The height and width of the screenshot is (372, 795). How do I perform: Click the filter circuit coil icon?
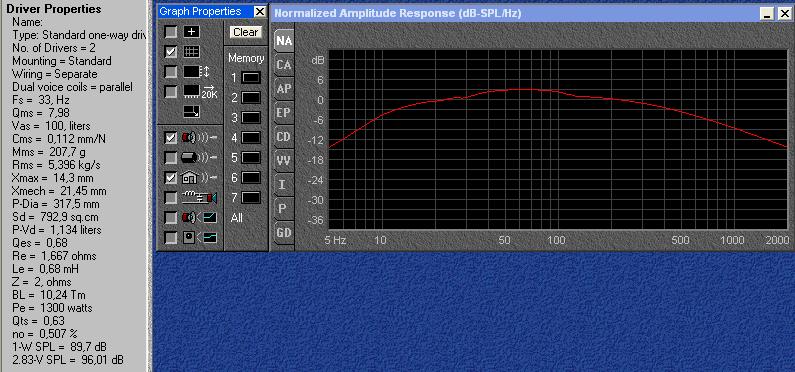199,197
